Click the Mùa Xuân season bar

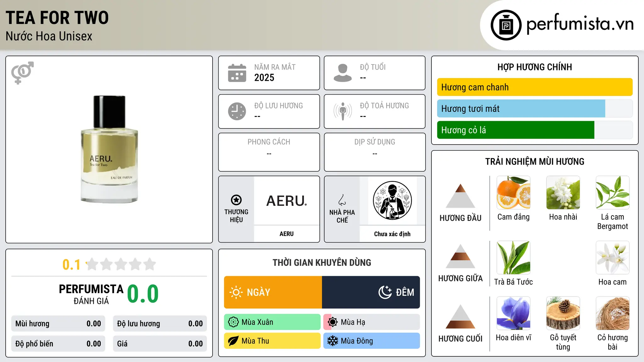pos(272,322)
